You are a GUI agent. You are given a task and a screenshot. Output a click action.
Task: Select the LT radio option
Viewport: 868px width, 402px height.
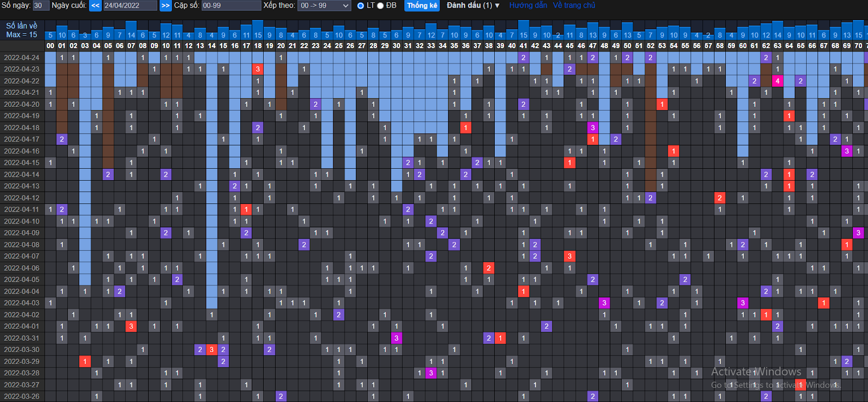point(361,5)
